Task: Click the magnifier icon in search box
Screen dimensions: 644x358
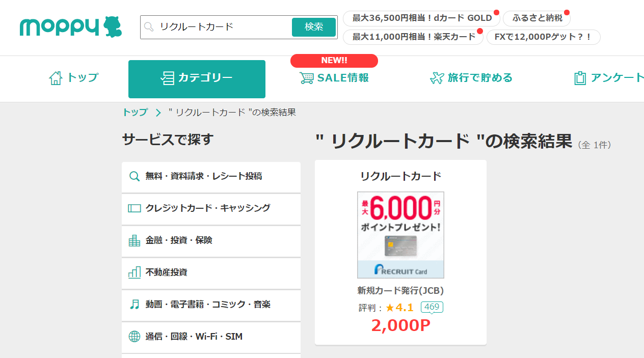Action: [149, 27]
